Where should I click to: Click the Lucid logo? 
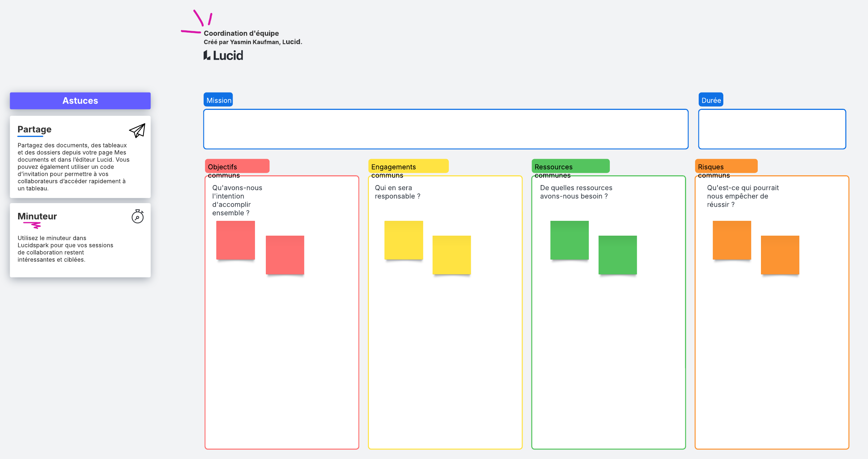click(223, 55)
